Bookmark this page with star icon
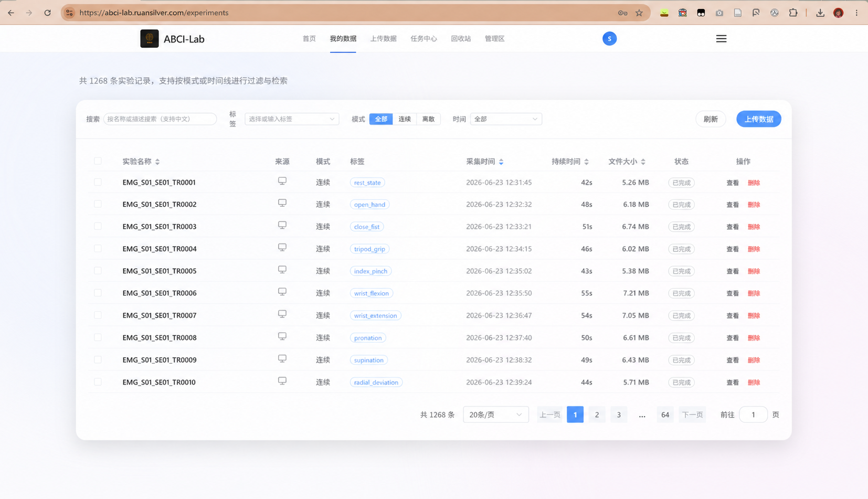This screenshot has height=499, width=868. (x=639, y=13)
